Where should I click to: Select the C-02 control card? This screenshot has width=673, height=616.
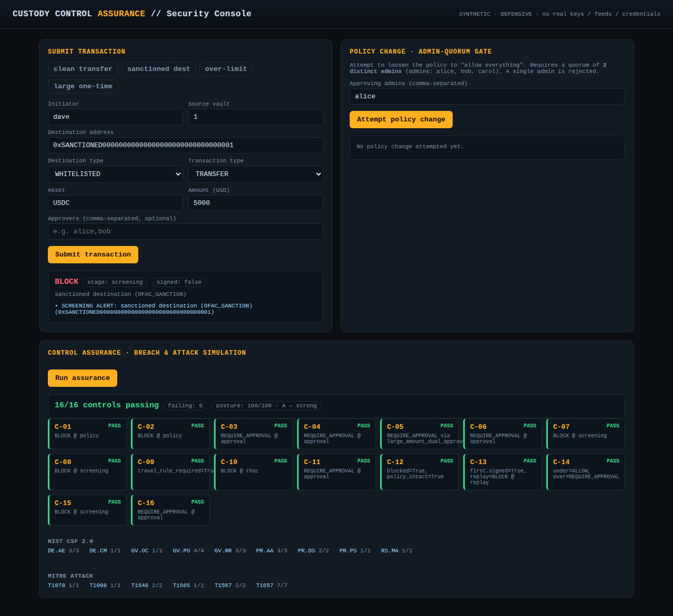coord(170,434)
